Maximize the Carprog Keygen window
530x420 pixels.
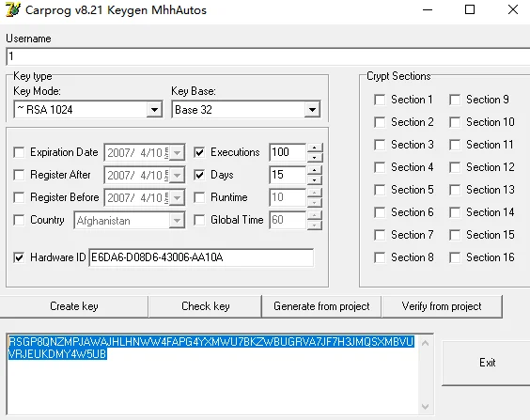click(x=470, y=9)
